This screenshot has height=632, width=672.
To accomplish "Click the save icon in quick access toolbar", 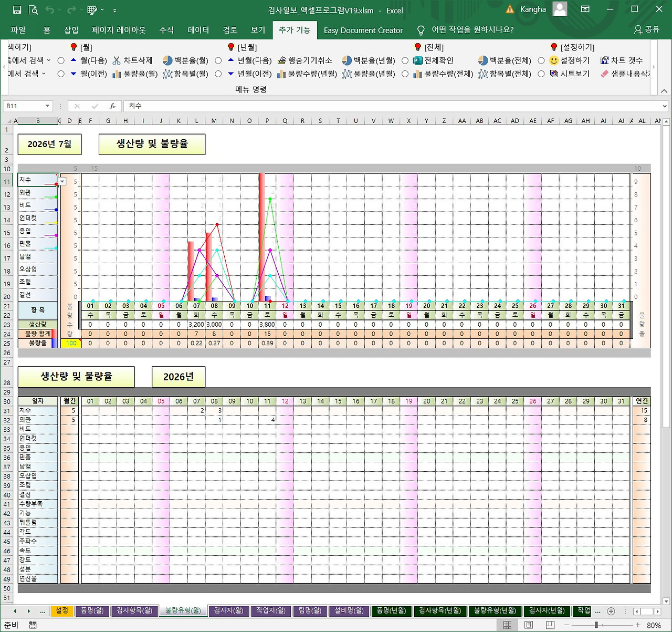I will point(17,10).
